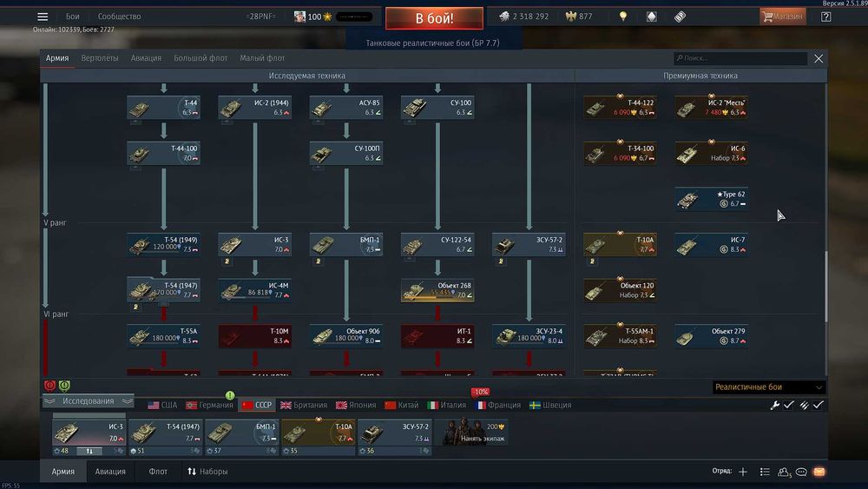Open the help question mark icon
868x489 pixels.
point(826,17)
